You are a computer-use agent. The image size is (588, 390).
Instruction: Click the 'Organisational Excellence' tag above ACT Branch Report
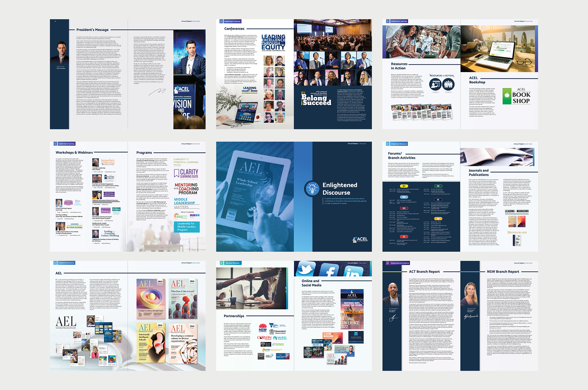pyautogui.click(x=400, y=263)
